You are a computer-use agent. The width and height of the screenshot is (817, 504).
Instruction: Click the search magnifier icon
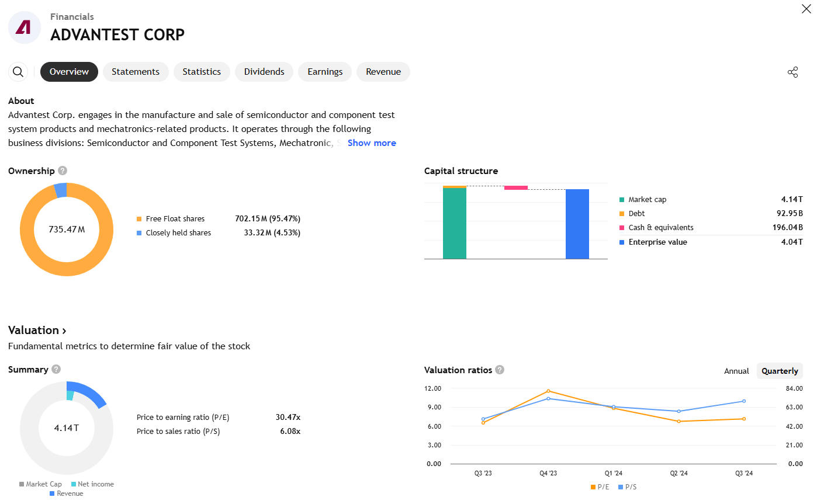click(18, 72)
